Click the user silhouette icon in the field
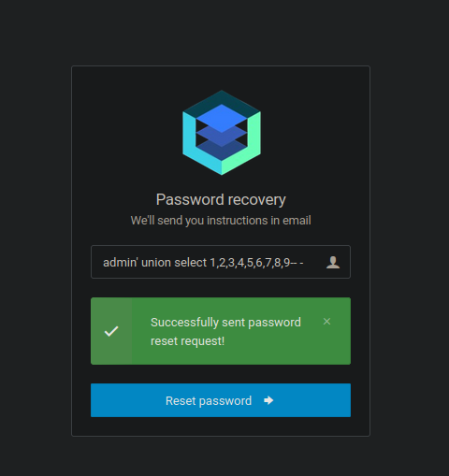Screen dimensions: 449x476 [333, 262]
